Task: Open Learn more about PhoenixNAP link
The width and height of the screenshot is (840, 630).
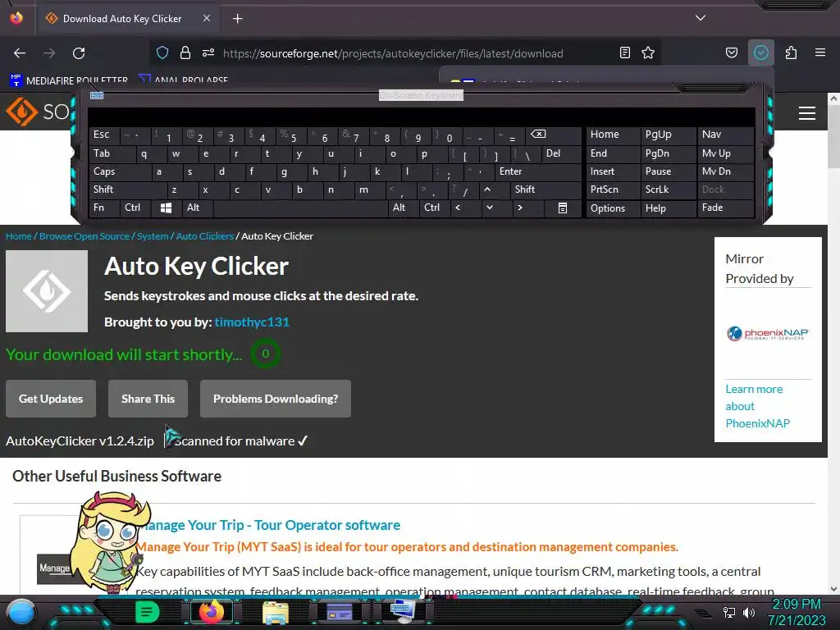Action: pos(757,406)
